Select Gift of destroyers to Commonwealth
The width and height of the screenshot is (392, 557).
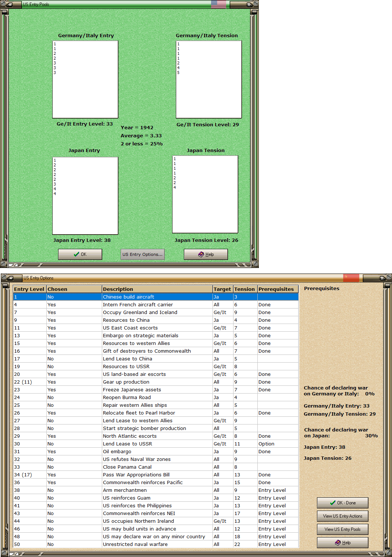point(156,351)
